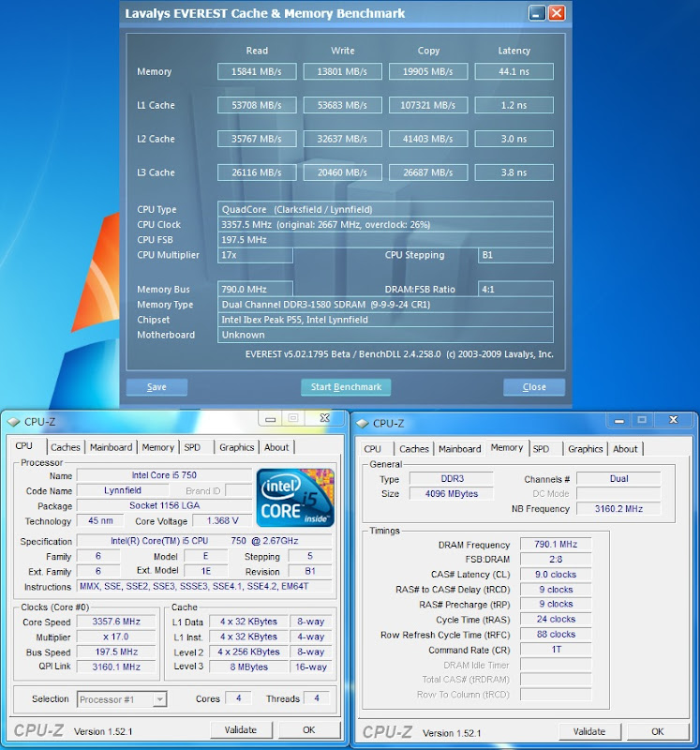The width and height of the screenshot is (700, 750).
Task: Click Memory Latency value 44.1 ns
Action: coord(514,72)
